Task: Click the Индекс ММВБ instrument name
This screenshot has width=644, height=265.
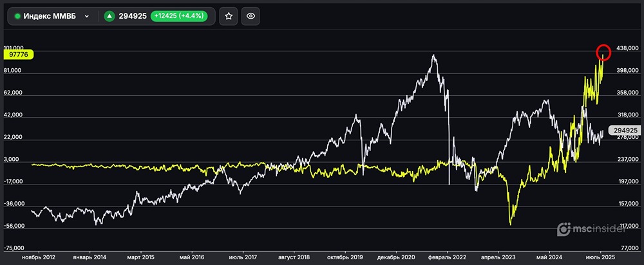Action: (x=49, y=16)
